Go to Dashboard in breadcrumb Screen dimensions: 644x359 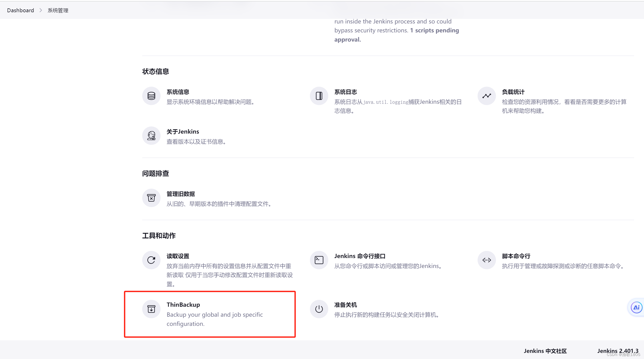20,10
